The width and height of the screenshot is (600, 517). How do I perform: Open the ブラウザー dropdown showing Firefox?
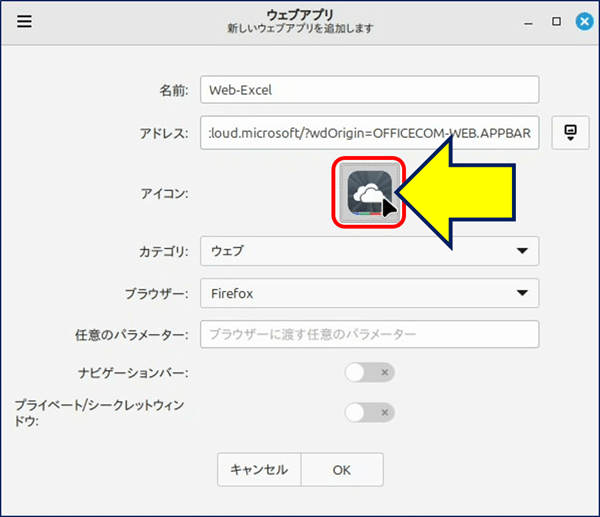coord(369,294)
